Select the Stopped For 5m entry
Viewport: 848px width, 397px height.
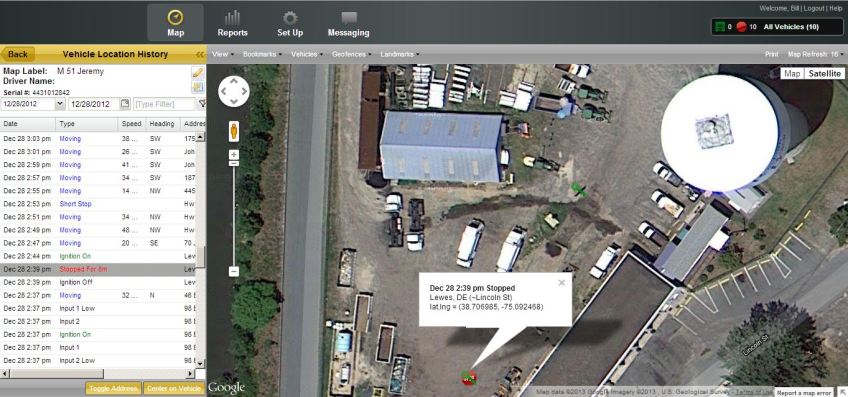[x=97, y=269]
